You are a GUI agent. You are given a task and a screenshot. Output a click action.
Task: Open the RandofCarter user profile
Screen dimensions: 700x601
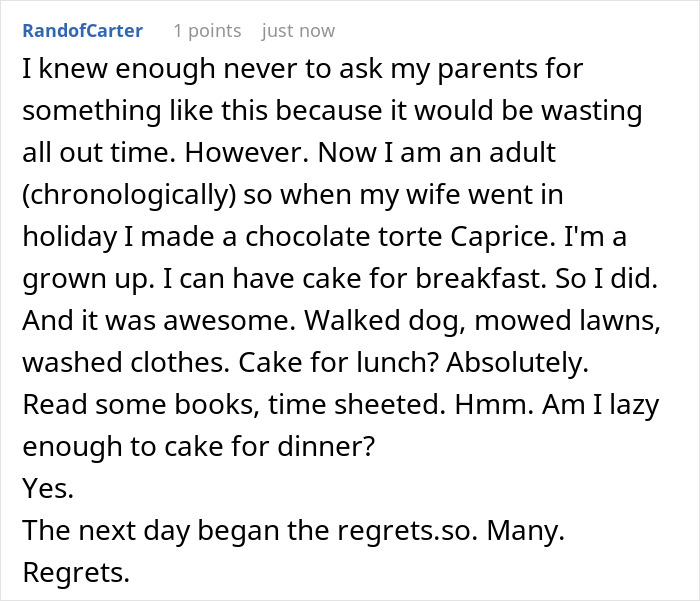(82, 31)
